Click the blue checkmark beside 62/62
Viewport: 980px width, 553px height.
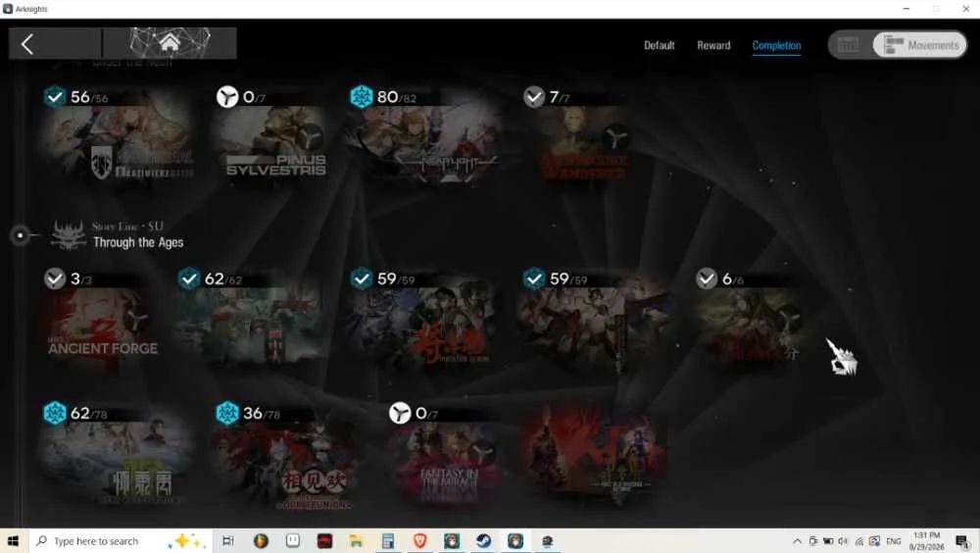(188, 278)
